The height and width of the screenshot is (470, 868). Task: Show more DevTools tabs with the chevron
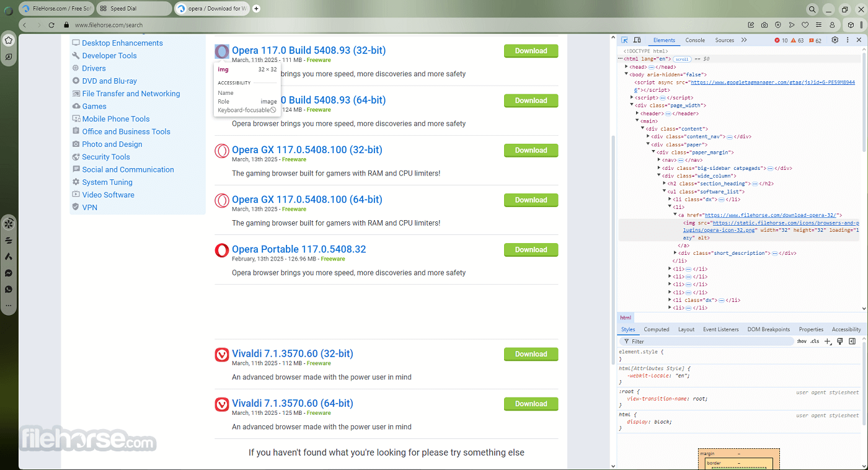pyautogui.click(x=744, y=40)
